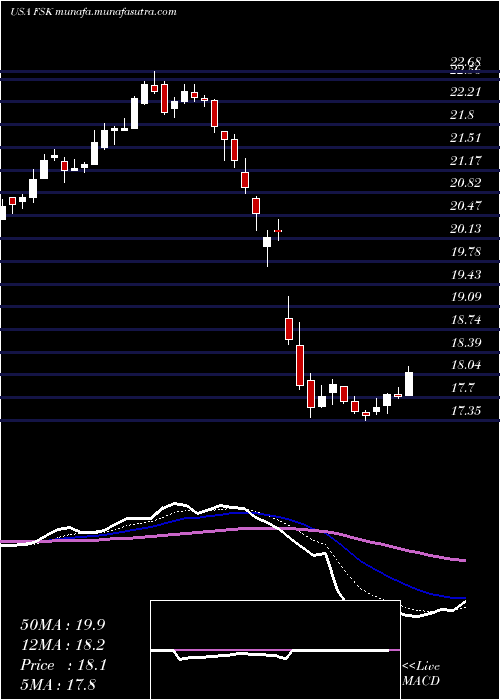The image size is (500, 700).
Task: Select the 18.04 price axis label
Action: 465,365
